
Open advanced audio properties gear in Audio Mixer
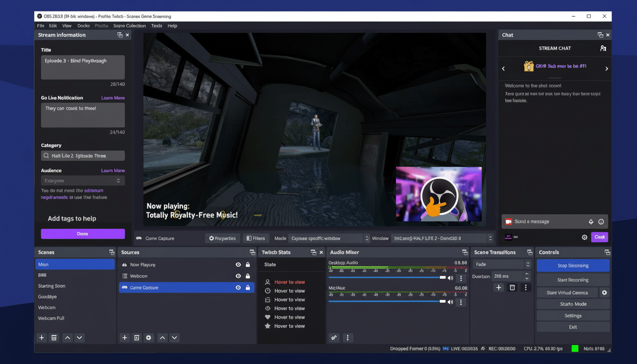(x=334, y=337)
